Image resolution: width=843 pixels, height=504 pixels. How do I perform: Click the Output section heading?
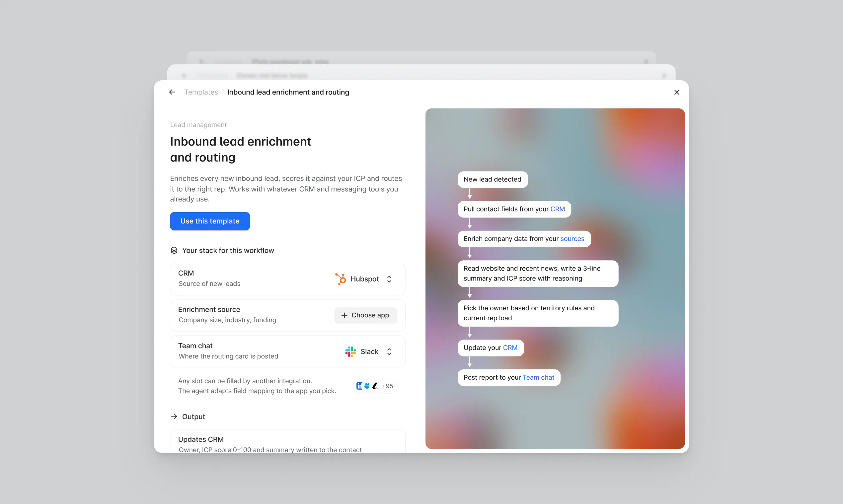pos(193,416)
